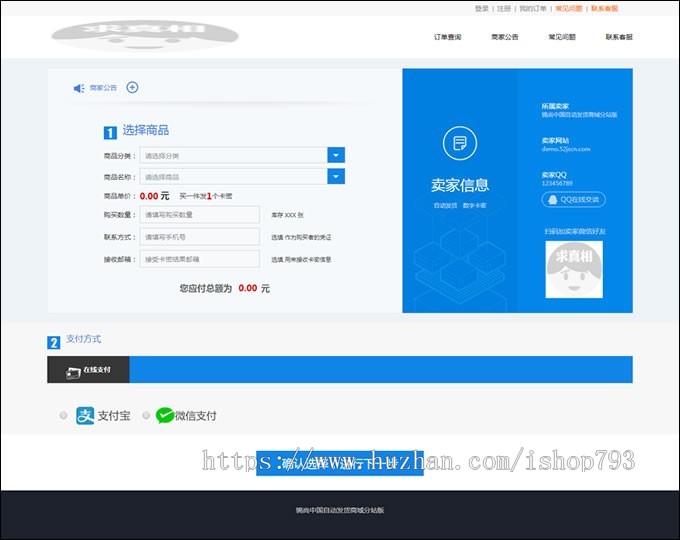Expand announcements with the plus circle icon
Image resolution: width=680 pixels, height=540 pixels.
(132, 88)
